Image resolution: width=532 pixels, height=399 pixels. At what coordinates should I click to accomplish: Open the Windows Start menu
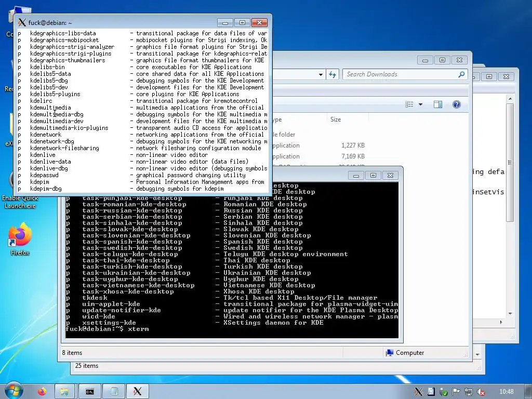click(x=14, y=391)
